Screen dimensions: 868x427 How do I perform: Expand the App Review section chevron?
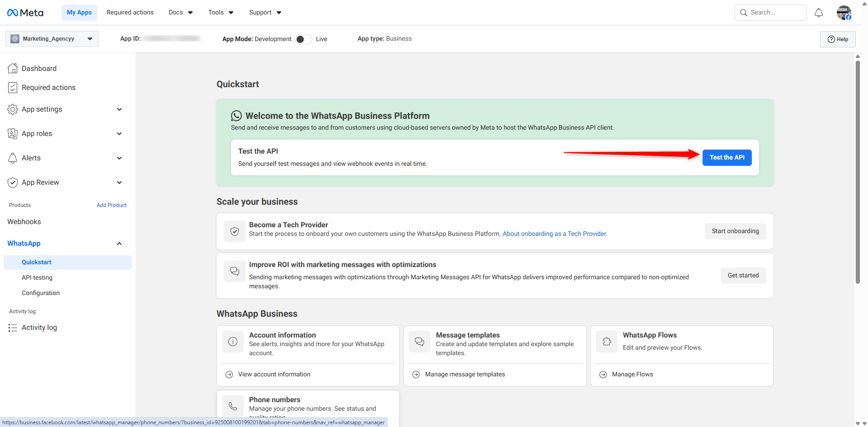point(119,183)
